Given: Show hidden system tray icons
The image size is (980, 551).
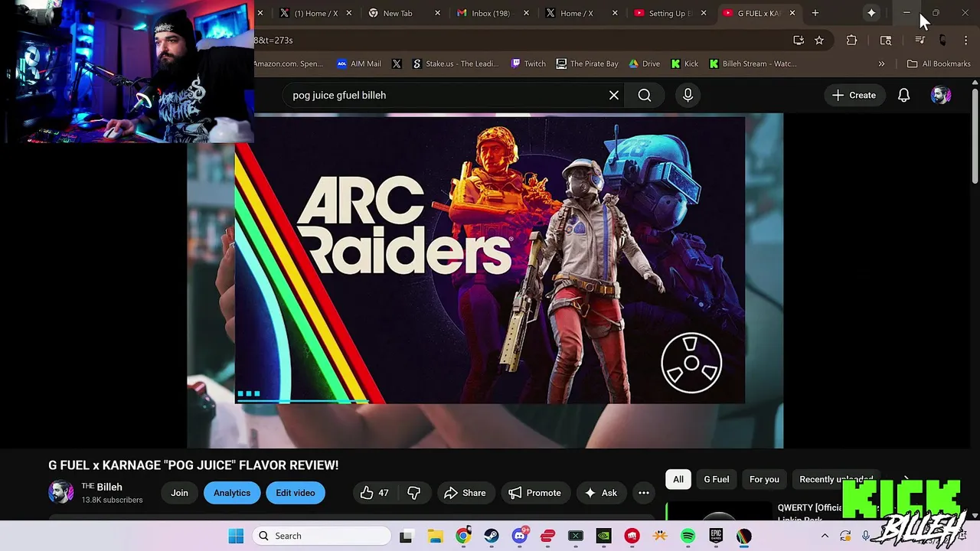Looking at the screenshot, I should pos(825,536).
